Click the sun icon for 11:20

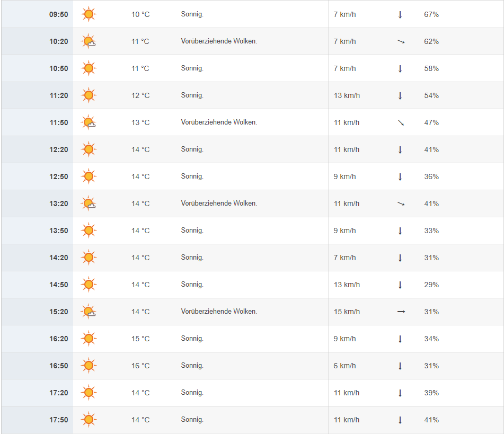click(89, 95)
